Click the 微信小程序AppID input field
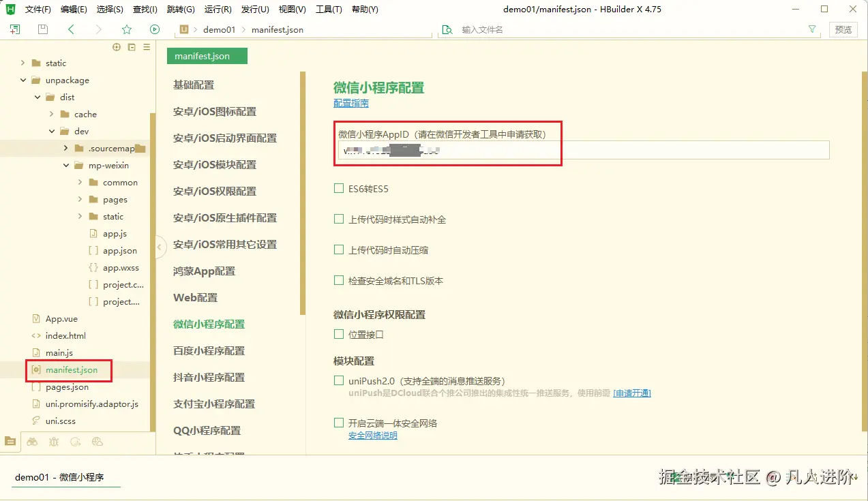The width and height of the screenshot is (868, 501). (x=584, y=151)
